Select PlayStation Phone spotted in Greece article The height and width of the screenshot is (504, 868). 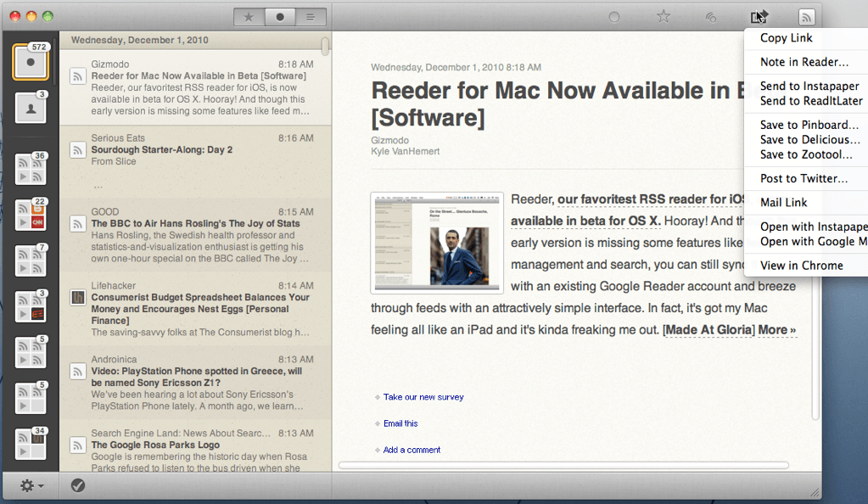[x=195, y=383]
